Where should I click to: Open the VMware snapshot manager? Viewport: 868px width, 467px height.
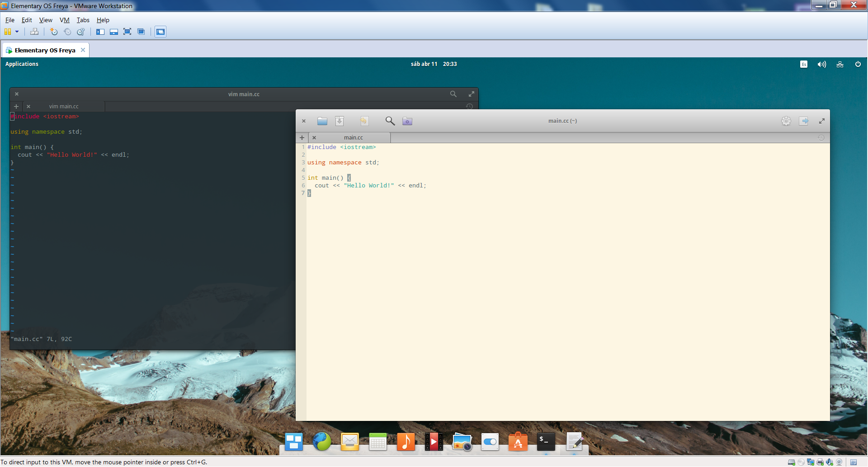[81, 32]
